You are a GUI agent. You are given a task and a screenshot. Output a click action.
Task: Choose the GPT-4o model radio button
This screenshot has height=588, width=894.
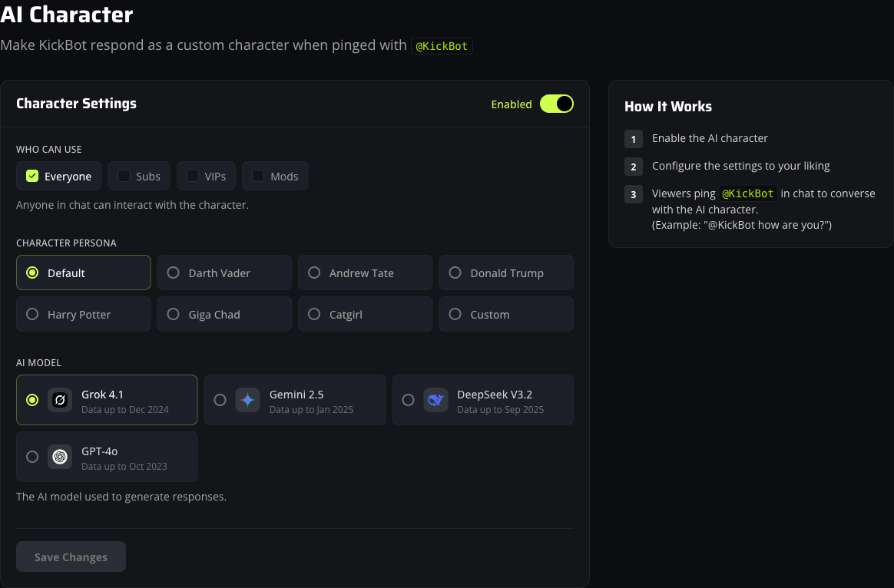point(32,457)
